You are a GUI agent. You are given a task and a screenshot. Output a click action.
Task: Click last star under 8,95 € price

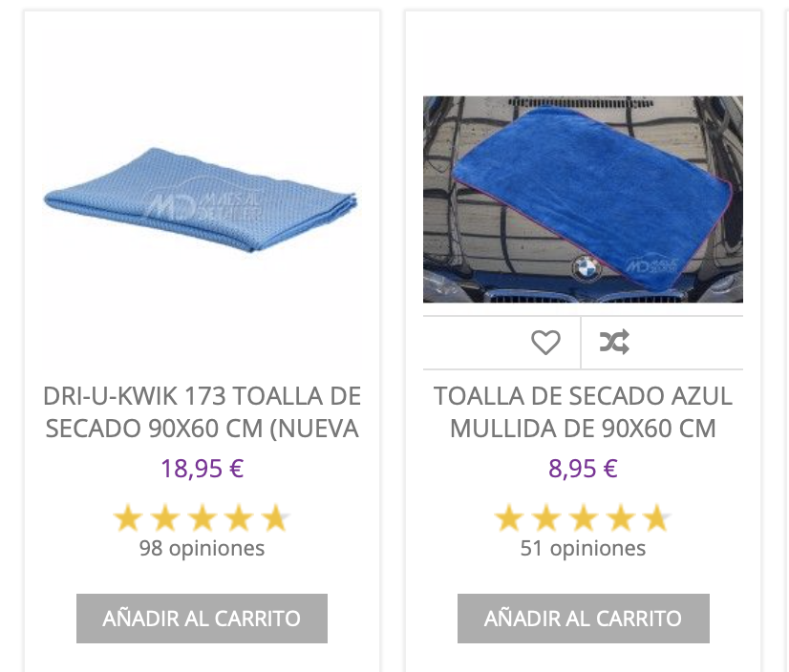pyautogui.click(x=657, y=518)
